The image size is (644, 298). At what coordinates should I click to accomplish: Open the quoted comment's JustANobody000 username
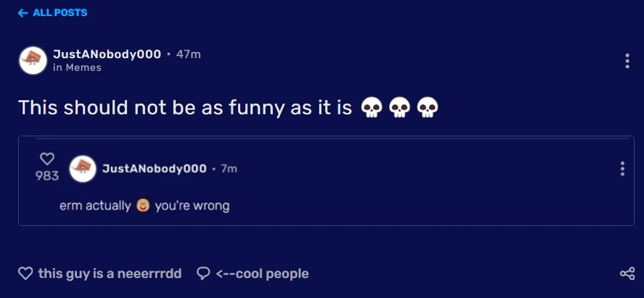[x=154, y=168]
